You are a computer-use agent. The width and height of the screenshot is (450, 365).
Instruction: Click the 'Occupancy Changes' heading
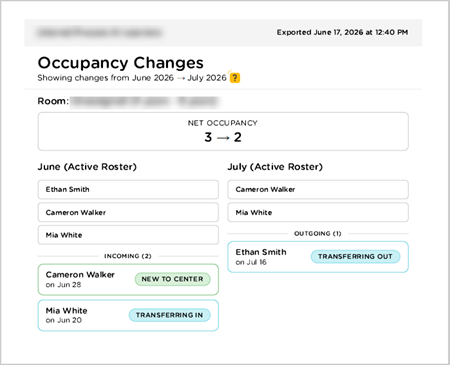[x=121, y=63]
